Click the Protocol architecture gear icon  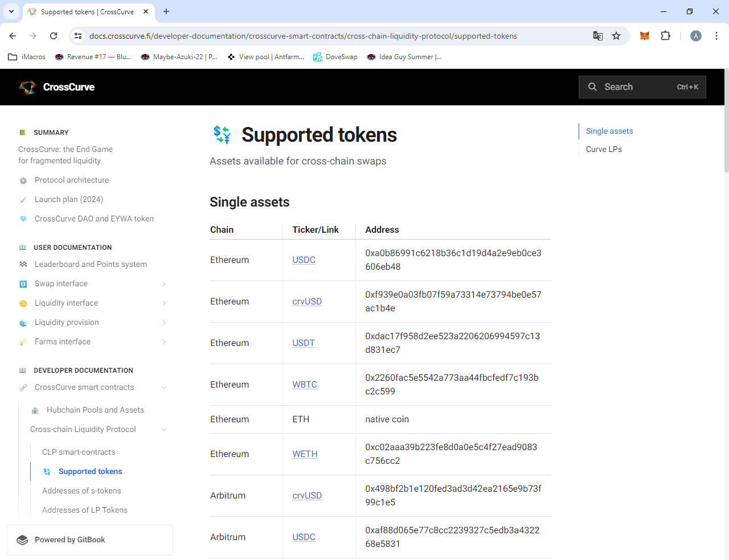[23, 180]
